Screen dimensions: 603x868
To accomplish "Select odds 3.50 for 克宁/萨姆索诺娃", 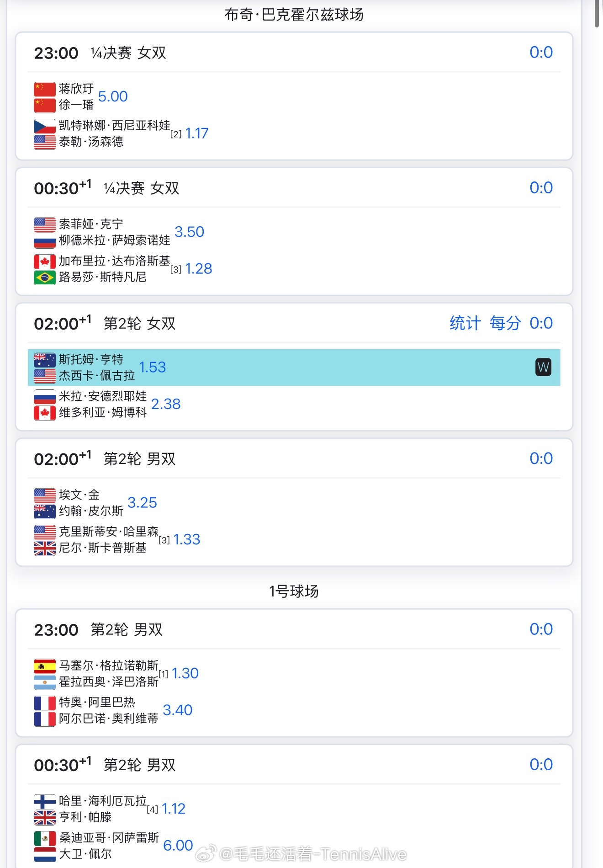I will point(189,232).
